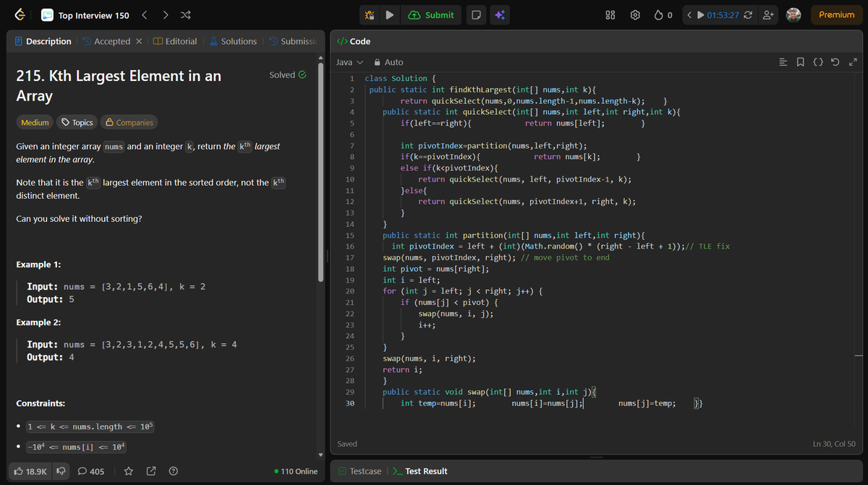Open the streak flame counter

pyautogui.click(x=663, y=15)
